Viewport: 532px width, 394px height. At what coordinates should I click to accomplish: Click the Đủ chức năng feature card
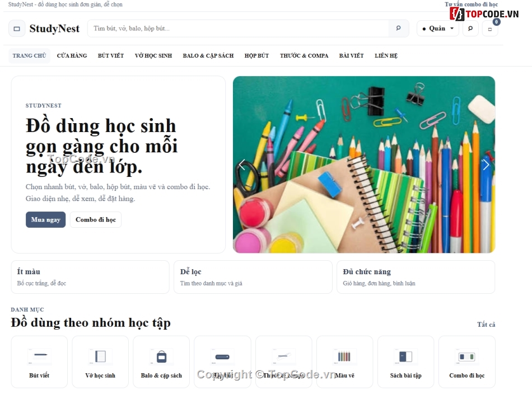[x=416, y=277]
